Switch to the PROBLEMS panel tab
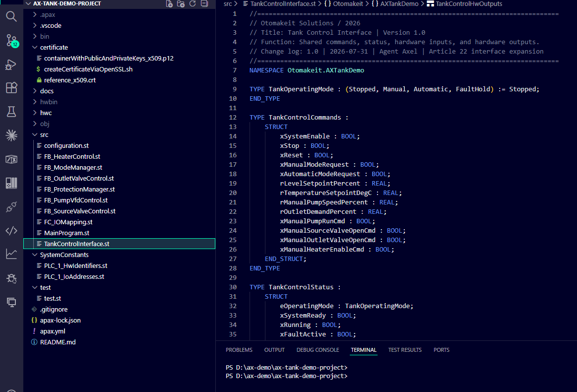 point(239,350)
